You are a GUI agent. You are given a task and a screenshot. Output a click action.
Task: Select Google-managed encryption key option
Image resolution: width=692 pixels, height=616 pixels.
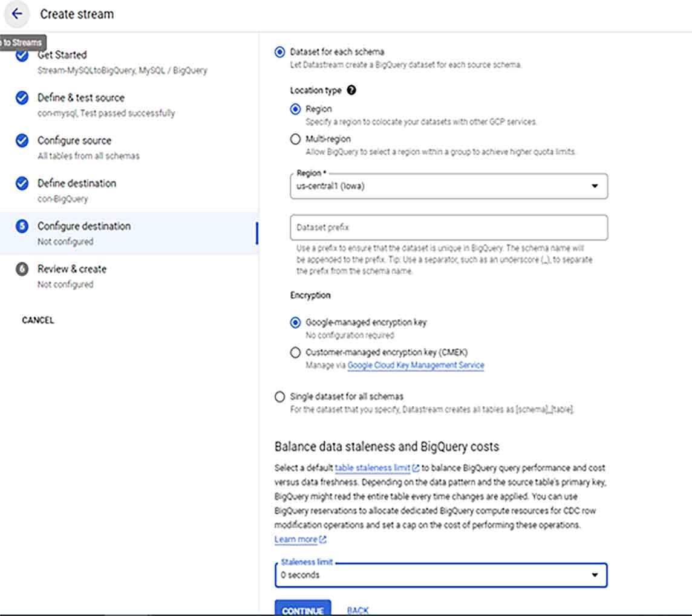pos(295,322)
